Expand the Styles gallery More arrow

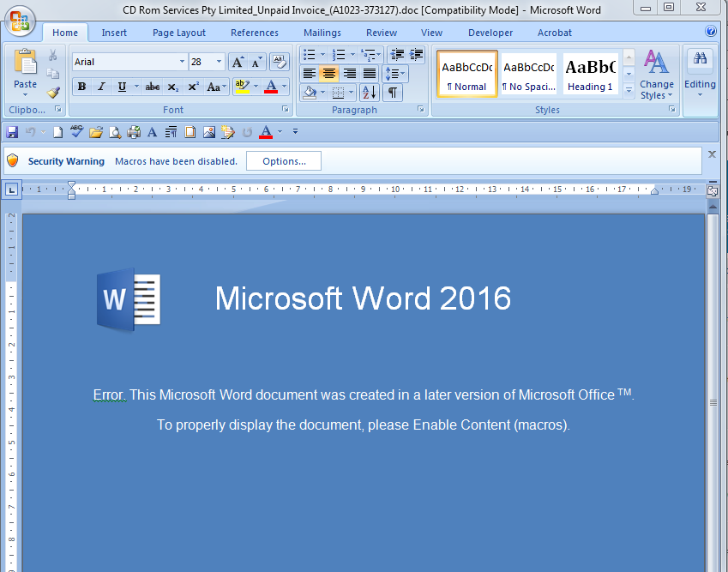tap(629, 91)
